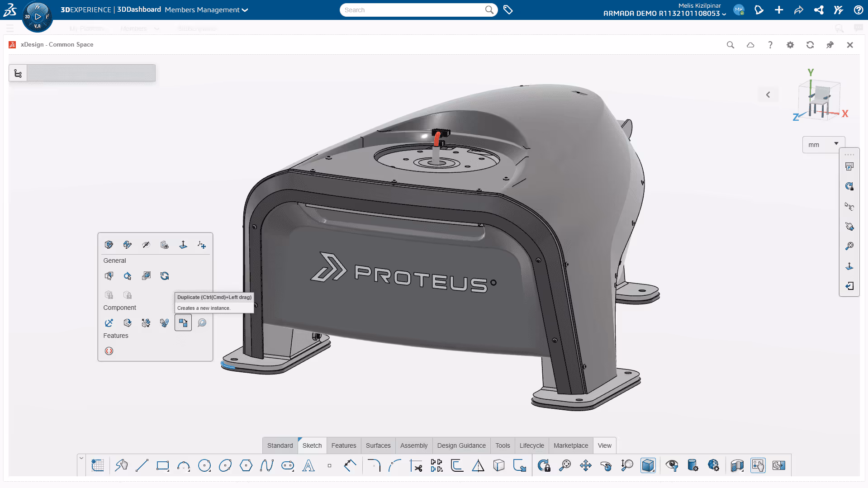
Task: Click the Add plus button in top bar
Action: pos(779,10)
